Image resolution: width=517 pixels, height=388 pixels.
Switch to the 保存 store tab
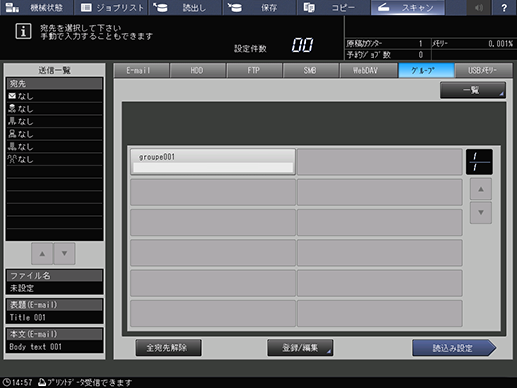[x=260, y=7]
